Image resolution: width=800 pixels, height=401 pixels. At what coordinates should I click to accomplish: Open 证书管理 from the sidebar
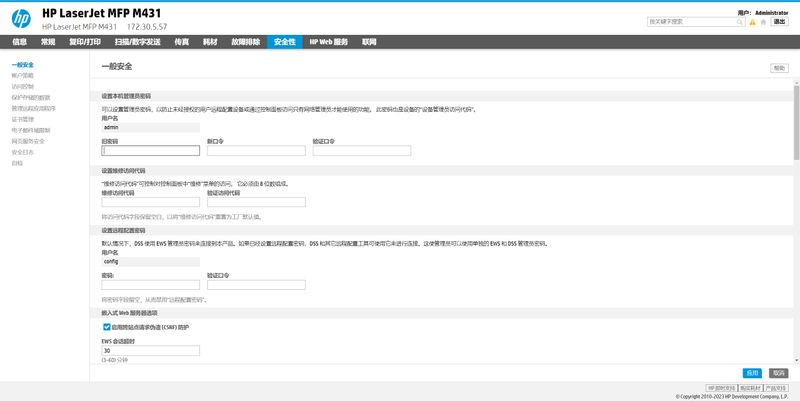23,119
